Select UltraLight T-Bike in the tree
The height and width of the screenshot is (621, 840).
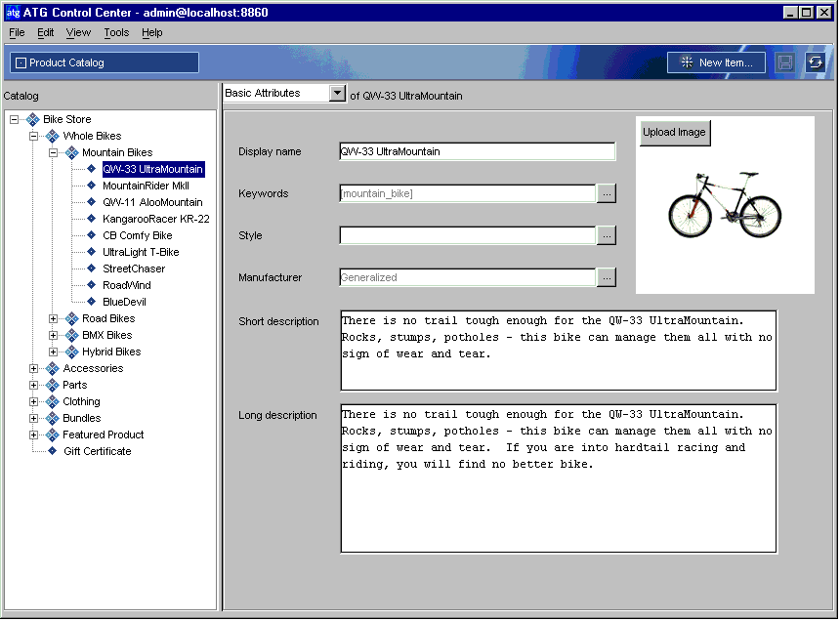141,252
